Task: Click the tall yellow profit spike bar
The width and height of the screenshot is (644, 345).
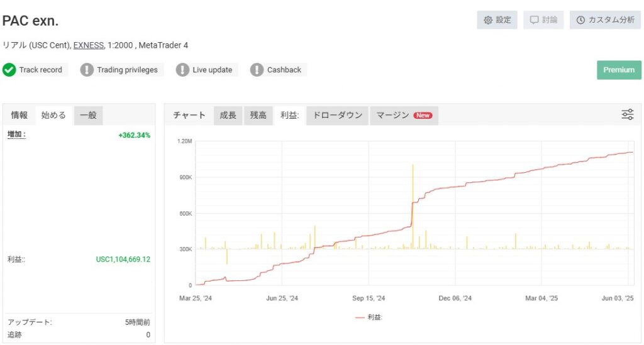Action: point(413,206)
